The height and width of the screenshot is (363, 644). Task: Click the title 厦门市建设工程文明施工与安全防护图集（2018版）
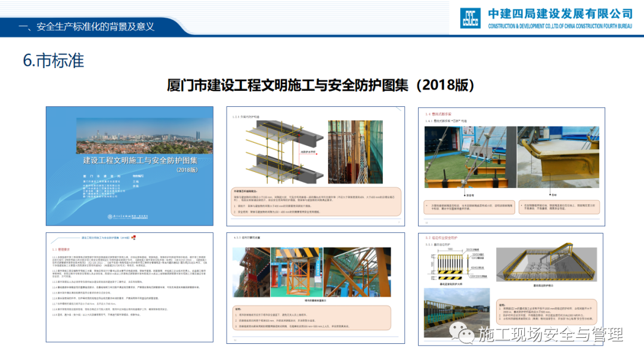click(321, 85)
